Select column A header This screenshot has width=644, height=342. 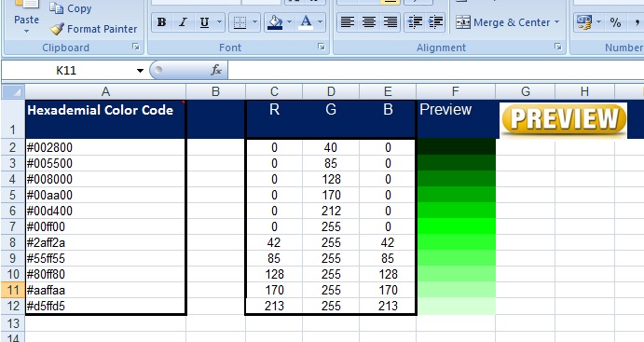tap(105, 91)
